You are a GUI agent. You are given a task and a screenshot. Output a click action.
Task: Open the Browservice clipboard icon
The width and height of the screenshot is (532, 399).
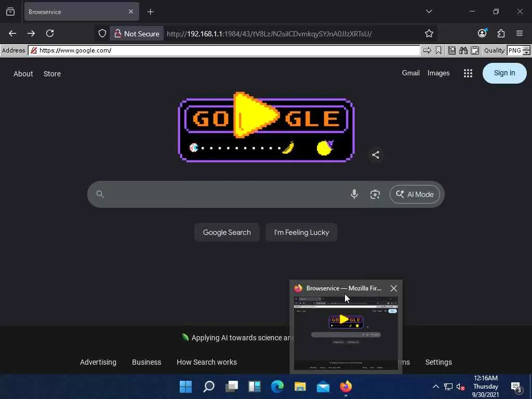click(475, 50)
